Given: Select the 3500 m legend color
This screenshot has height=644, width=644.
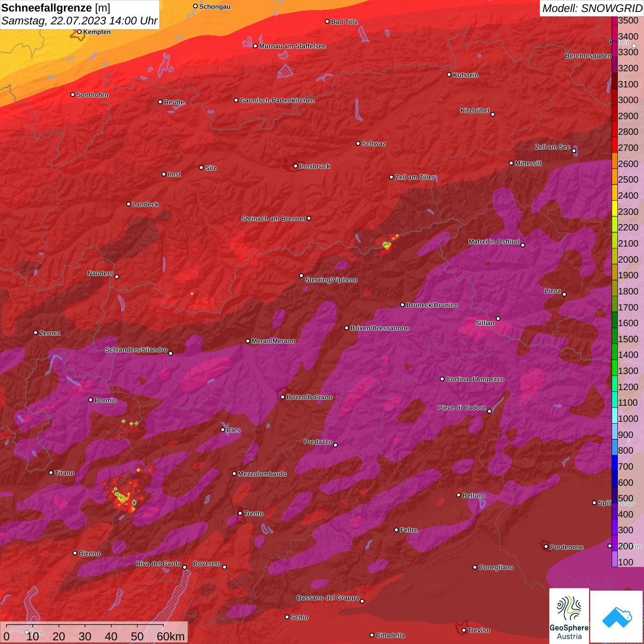Looking at the screenshot, I should click(x=615, y=21).
